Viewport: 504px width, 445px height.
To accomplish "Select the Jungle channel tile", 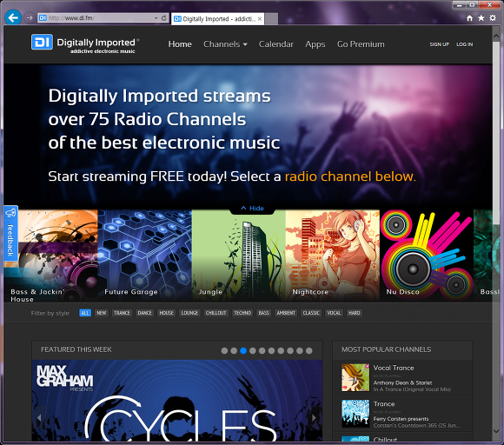I will (238, 256).
